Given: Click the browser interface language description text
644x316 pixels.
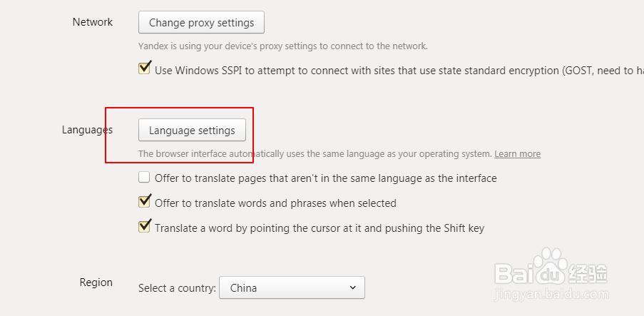Looking at the screenshot, I should point(315,154).
